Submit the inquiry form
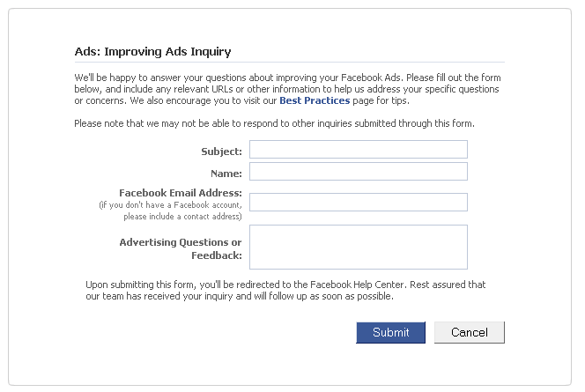The image size is (585, 392). (x=390, y=332)
